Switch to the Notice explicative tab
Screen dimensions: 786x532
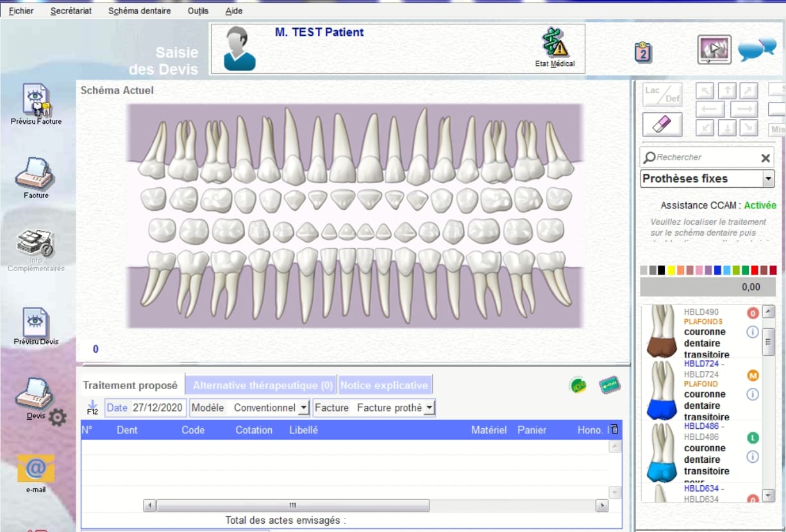click(383, 385)
